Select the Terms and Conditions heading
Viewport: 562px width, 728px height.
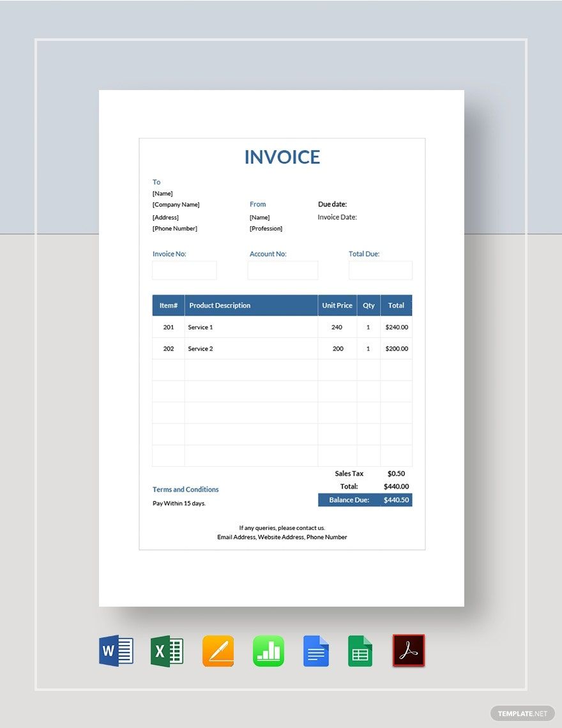click(185, 489)
